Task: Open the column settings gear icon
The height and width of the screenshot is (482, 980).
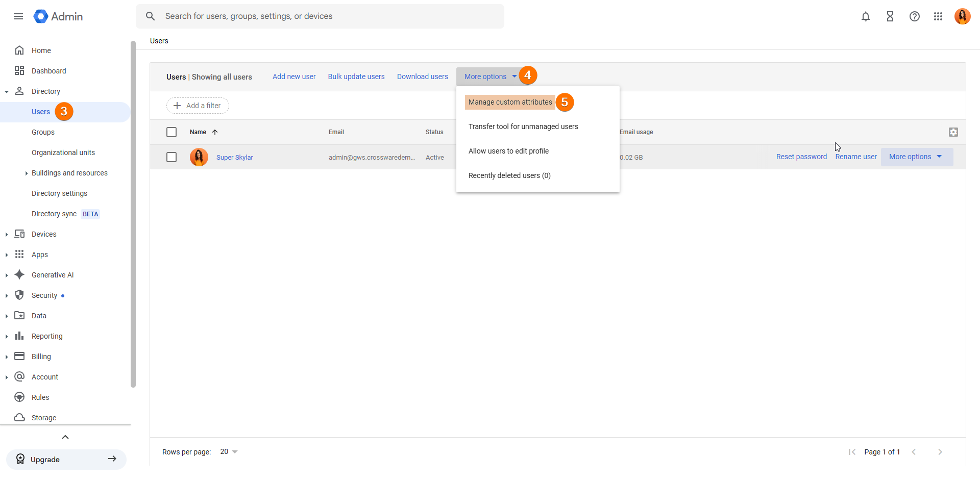Action: coord(953,132)
